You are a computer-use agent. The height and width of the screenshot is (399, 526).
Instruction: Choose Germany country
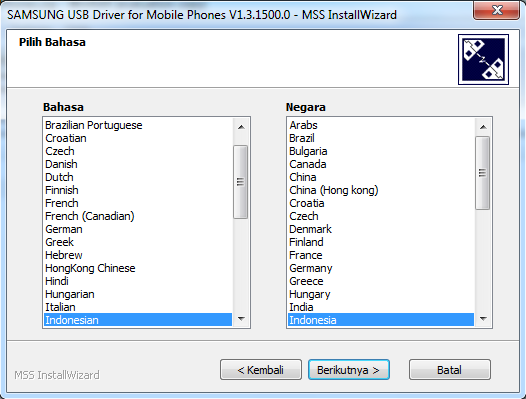pos(381,268)
